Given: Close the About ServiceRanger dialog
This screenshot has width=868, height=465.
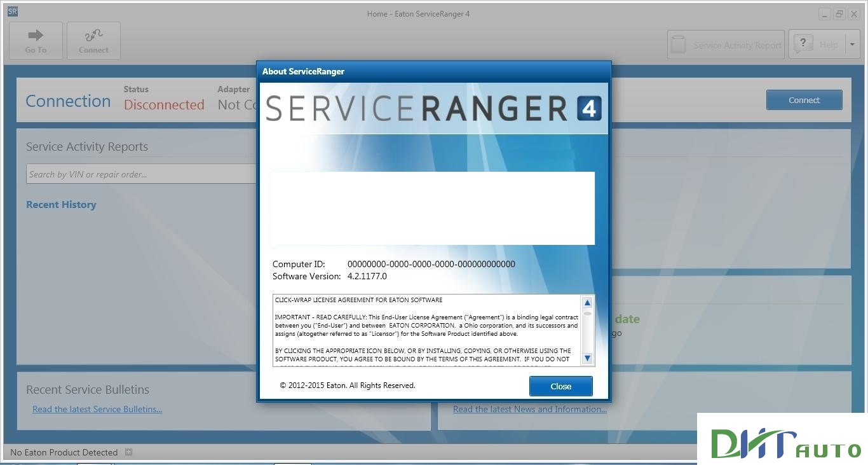Looking at the screenshot, I should (x=560, y=386).
